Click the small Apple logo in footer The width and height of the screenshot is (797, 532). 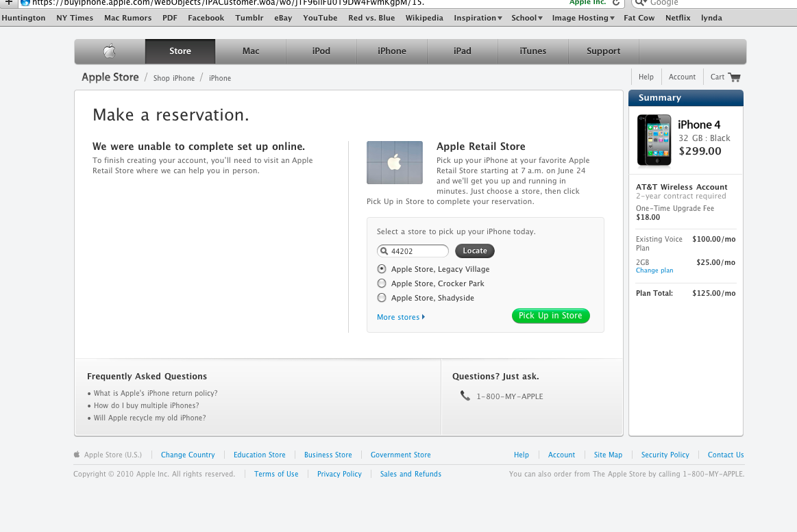77,455
